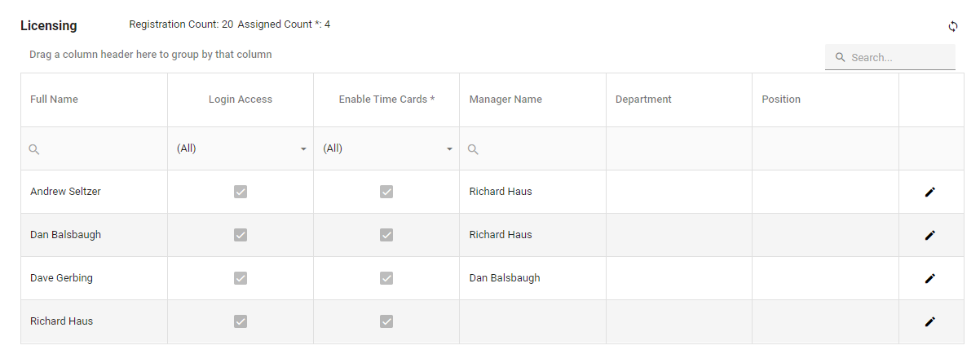The image size is (980, 363).
Task: Click the refresh icon at top right
Action: (953, 26)
